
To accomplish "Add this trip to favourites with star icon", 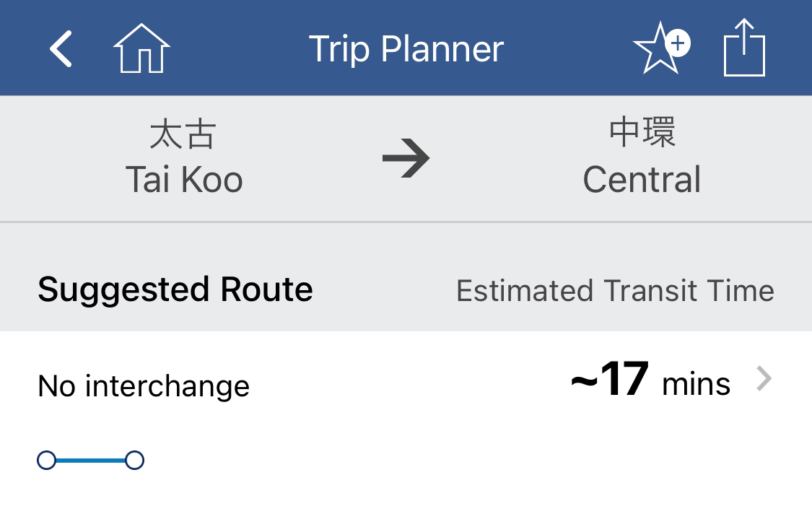I will point(660,48).
